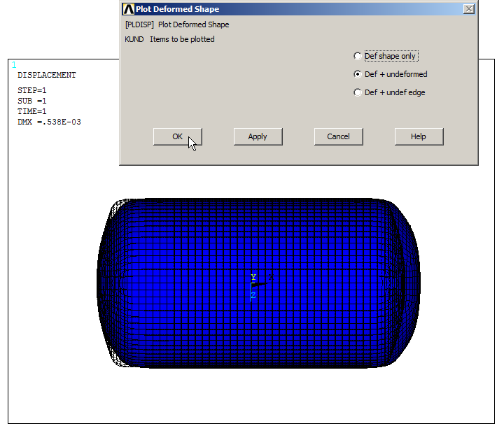
Task: Select the 'Def shape only' option
Action: pyautogui.click(x=358, y=56)
